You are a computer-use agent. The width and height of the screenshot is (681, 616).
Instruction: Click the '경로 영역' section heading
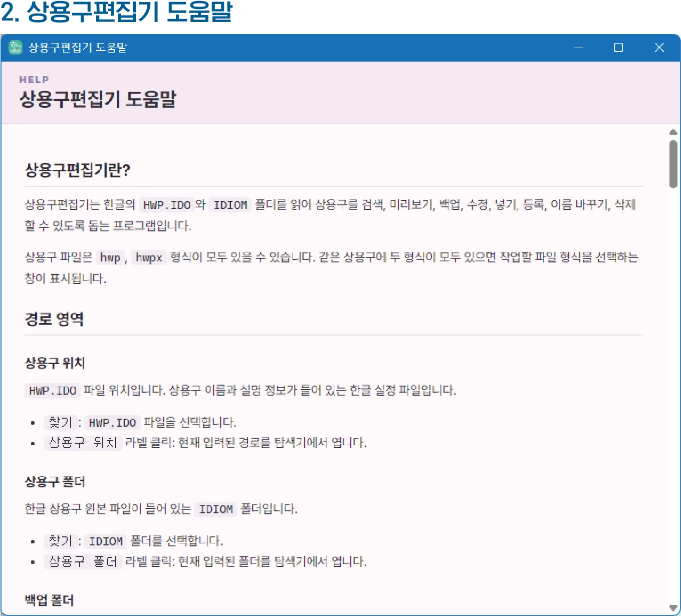coord(54,319)
